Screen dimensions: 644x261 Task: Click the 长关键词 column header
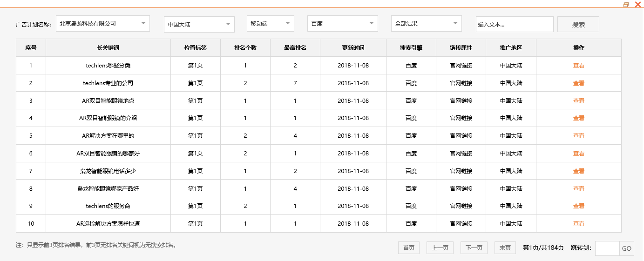(108, 48)
